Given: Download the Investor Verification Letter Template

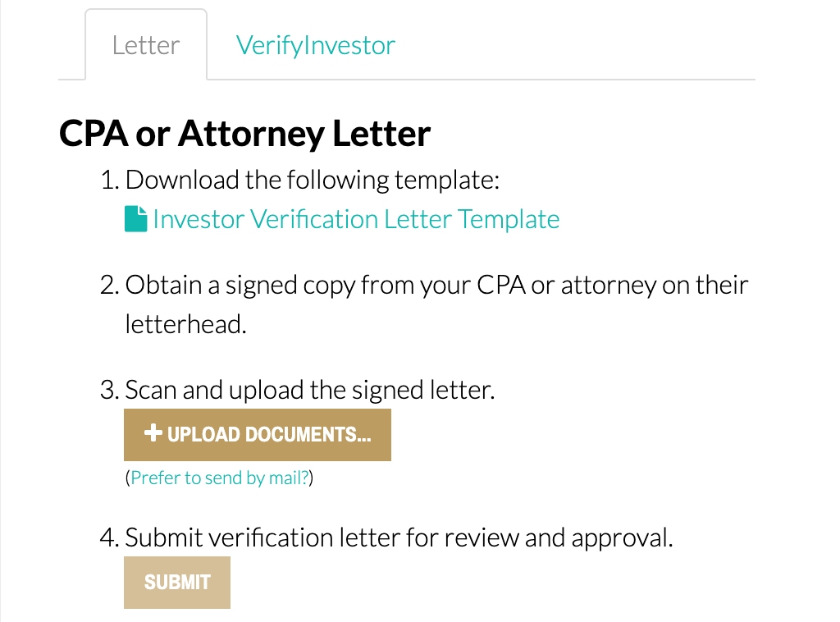Looking at the screenshot, I should 356,219.
